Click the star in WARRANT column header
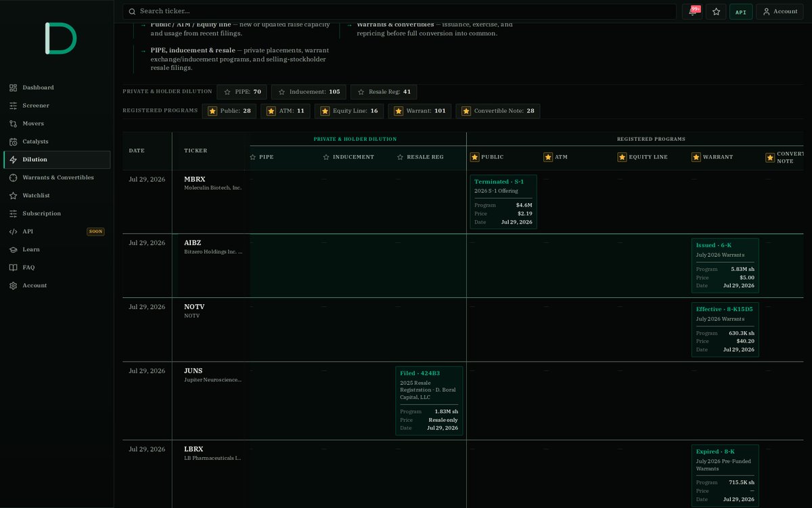Image resolution: width=812 pixels, height=508 pixels. tap(696, 157)
